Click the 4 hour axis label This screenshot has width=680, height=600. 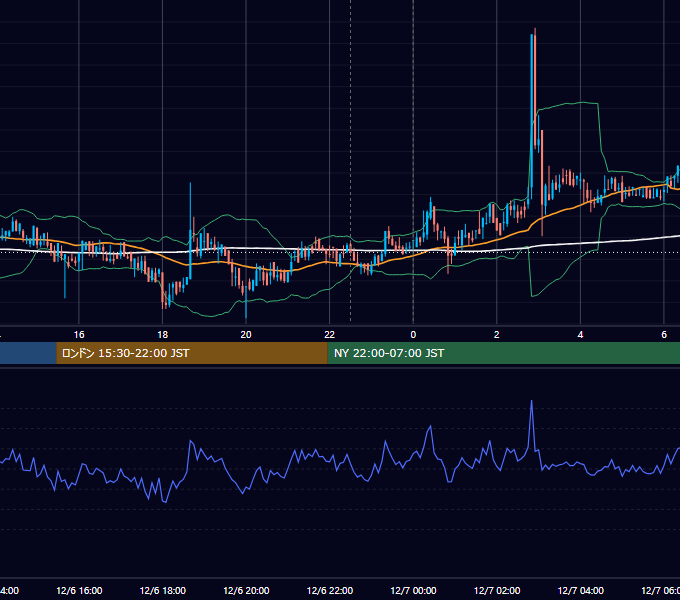580,335
